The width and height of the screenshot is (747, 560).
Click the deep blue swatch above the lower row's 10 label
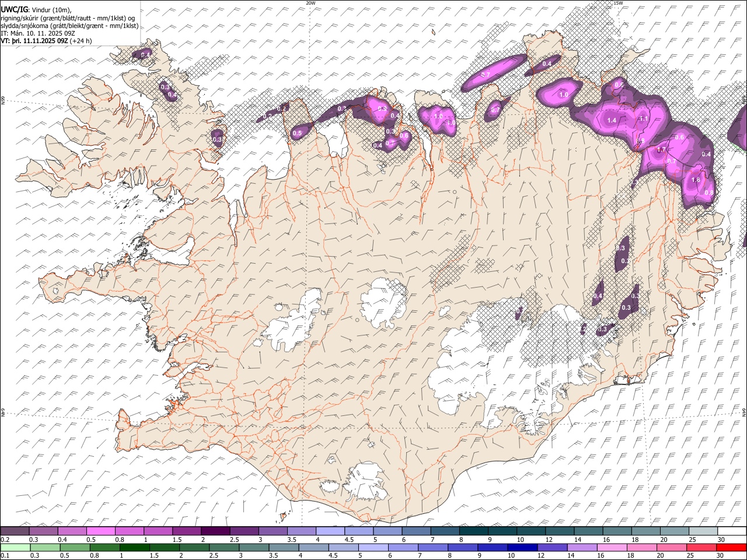click(x=523, y=547)
